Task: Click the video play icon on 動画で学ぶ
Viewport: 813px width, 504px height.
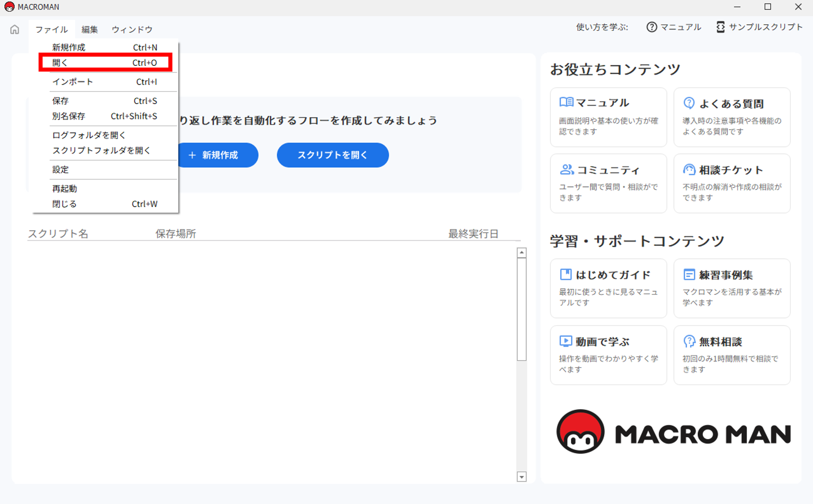Action: tap(566, 341)
